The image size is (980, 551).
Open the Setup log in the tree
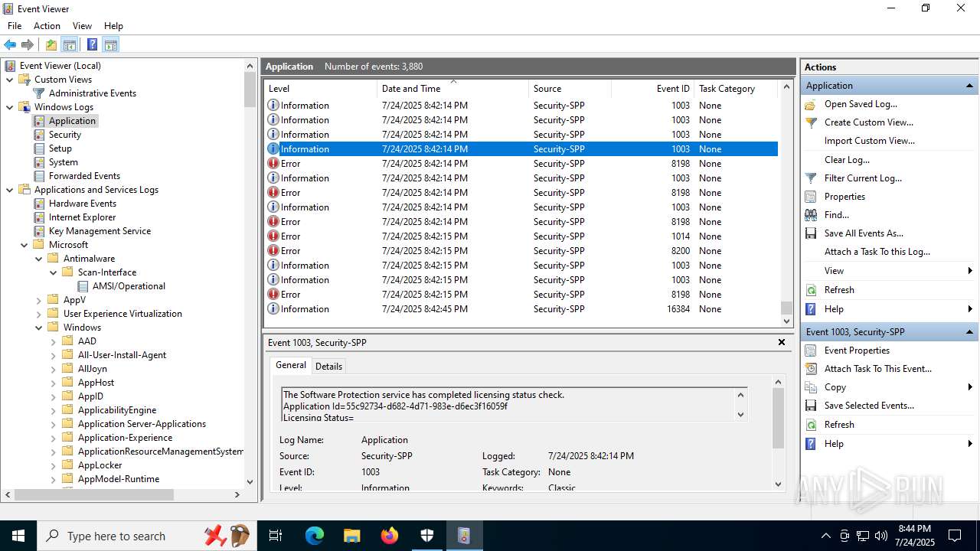tap(60, 148)
